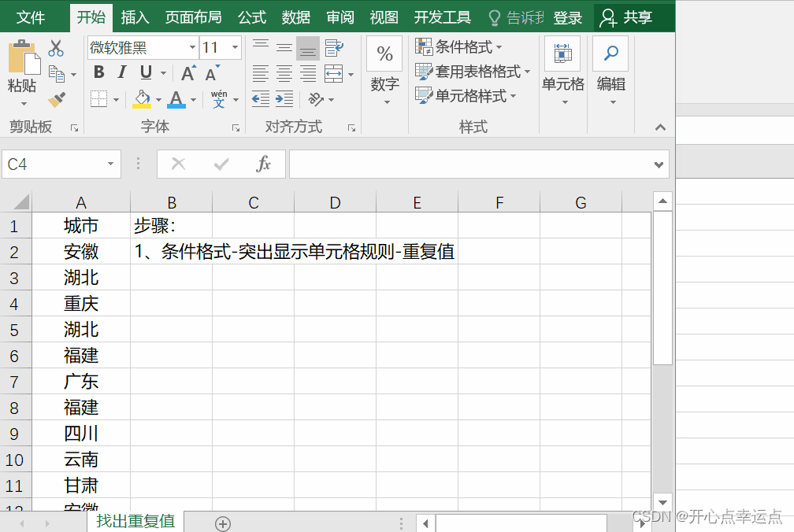Open font name dropdown 微软雅黑
The width and height of the screenshot is (794, 532).
click(192, 47)
